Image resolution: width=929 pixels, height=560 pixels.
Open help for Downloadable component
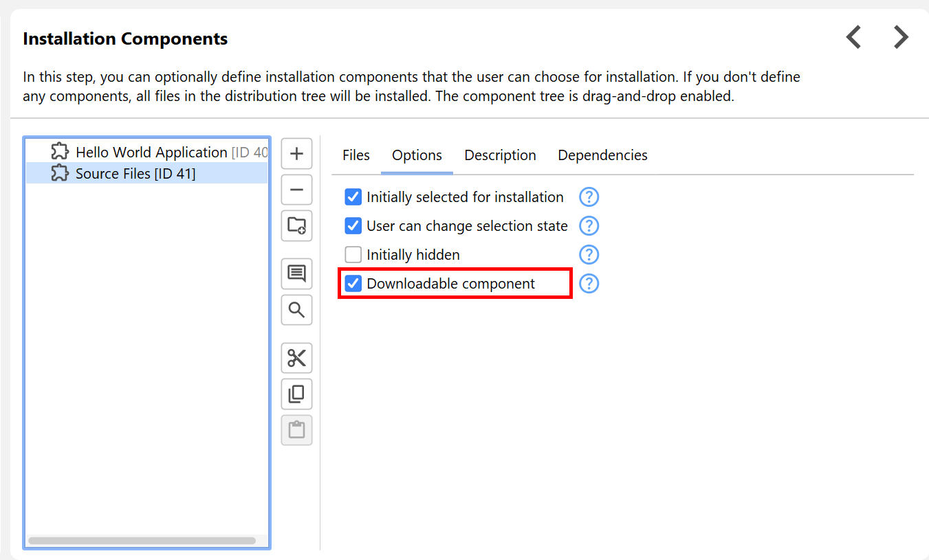coord(589,284)
